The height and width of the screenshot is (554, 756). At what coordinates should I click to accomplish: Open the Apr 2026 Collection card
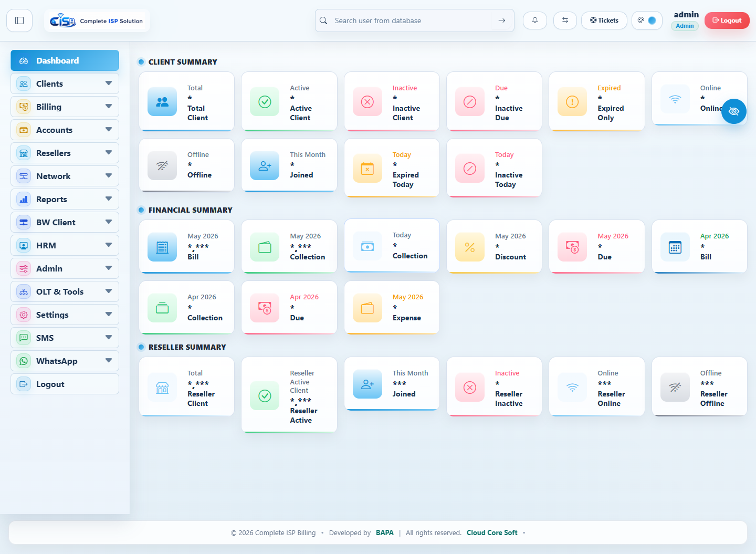coord(186,308)
